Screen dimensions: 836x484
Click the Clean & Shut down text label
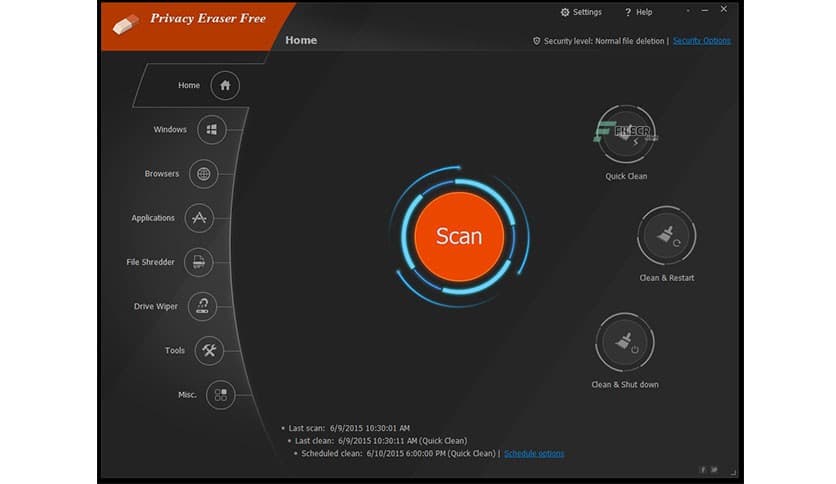[x=625, y=385]
